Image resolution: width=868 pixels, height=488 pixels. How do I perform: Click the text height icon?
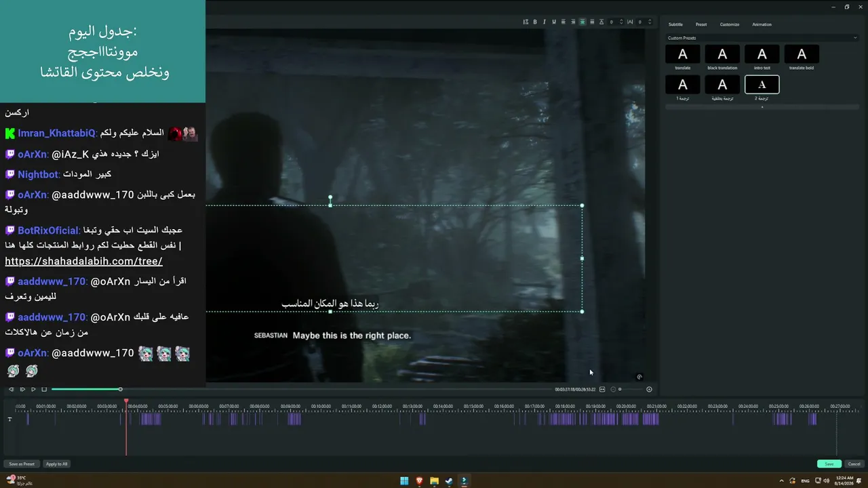pyautogui.click(x=601, y=22)
